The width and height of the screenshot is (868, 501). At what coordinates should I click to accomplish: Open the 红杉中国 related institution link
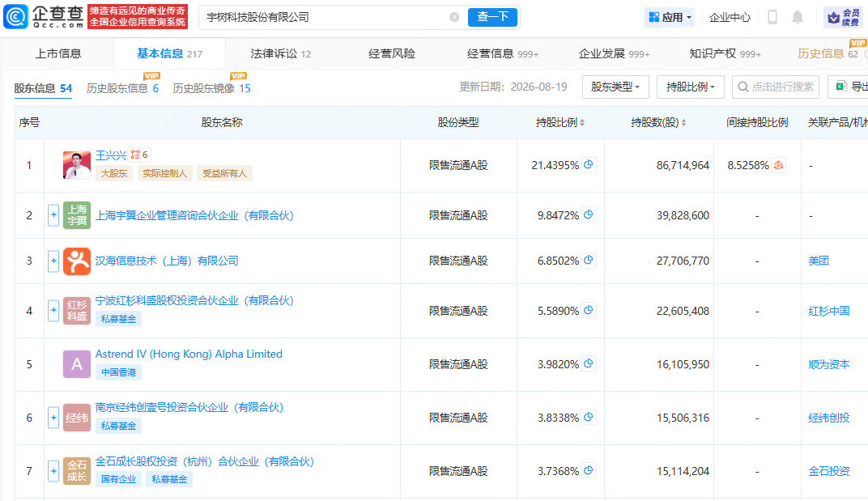click(x=828, y=311)
